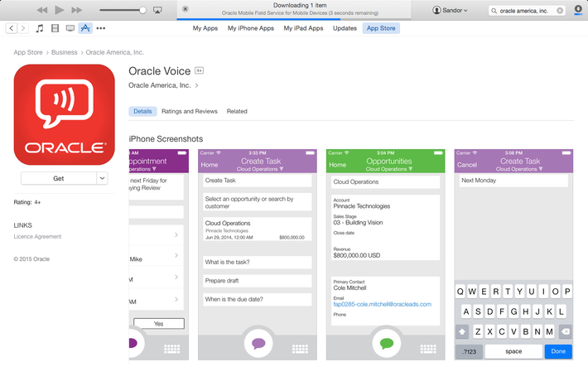This screenshot has width=588, height=367.
Task: Go forward with the right chevron
Action: [x=23, y=28]
